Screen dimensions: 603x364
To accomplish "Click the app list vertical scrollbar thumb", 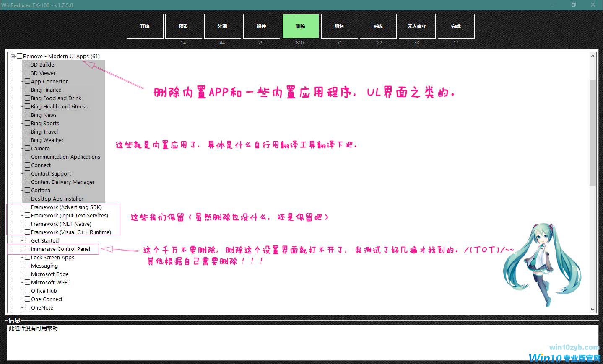I will (x=593, y=132).
